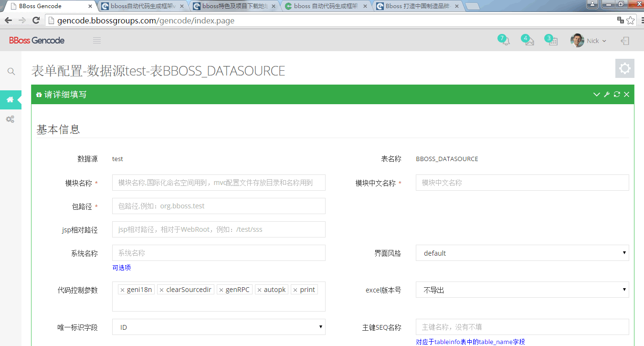
Task: Open the gears settings icon in sidebar
Action: (x=10, y=119)
